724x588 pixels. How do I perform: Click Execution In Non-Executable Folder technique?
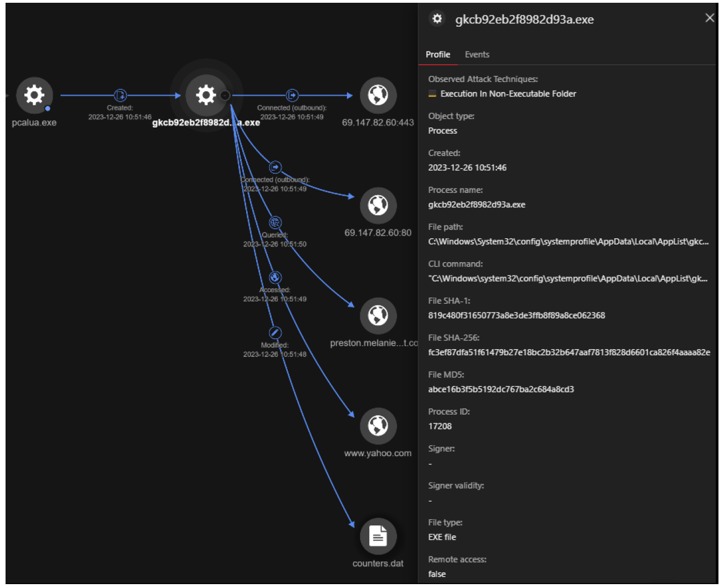508,94
